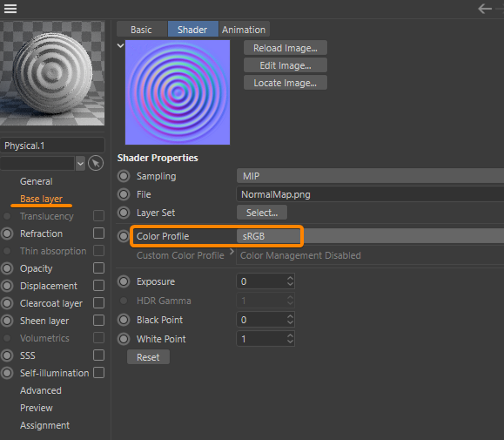The width and height of the screenshot is (504, 440).
Task: Toggle the Black Point animation dot
Action: [124, 320]
